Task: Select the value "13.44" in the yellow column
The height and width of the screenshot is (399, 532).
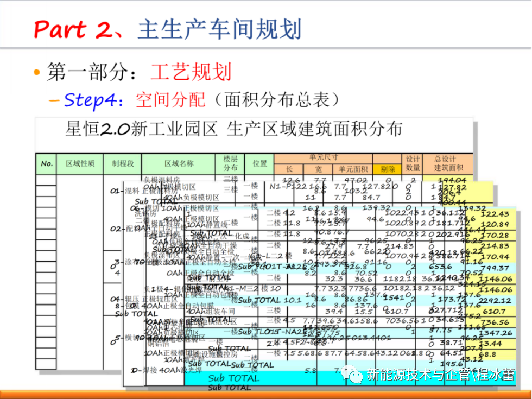Action: pyautogui.click(x=491, y=344)
